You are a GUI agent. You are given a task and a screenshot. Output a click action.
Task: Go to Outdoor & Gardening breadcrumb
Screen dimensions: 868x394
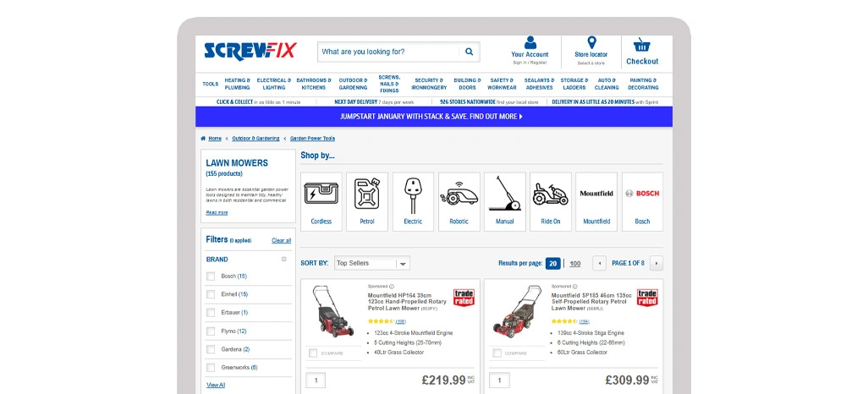tap(255, 139)
